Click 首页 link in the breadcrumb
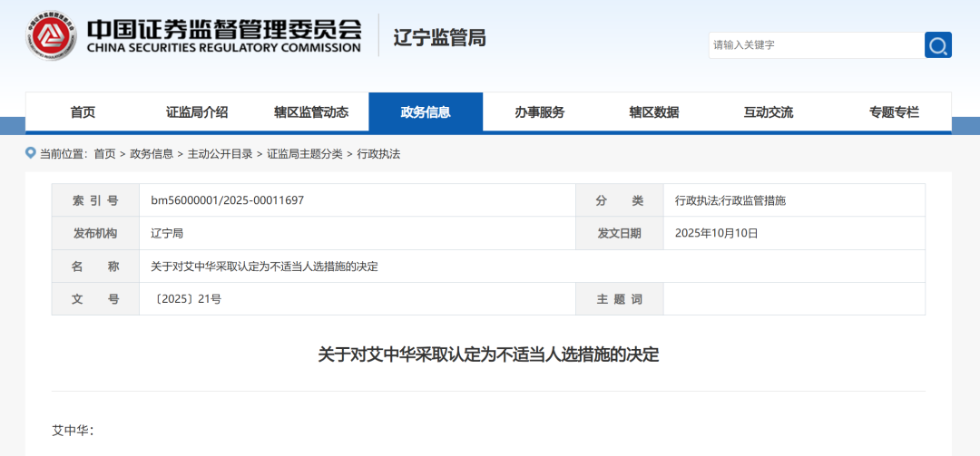980x456 pixels. click(104, 154)
